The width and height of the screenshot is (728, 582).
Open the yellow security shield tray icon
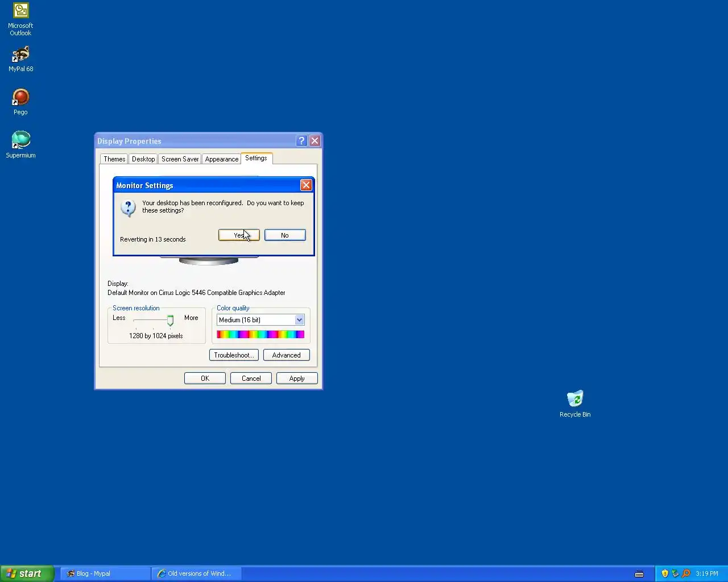coord(665,573)
